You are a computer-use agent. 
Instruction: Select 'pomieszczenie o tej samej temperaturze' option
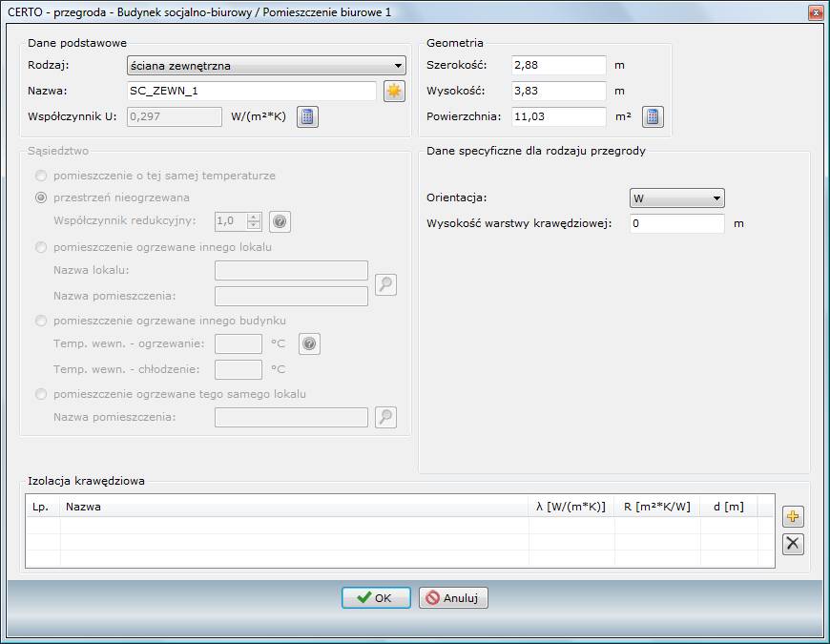[x=41, y=177]
